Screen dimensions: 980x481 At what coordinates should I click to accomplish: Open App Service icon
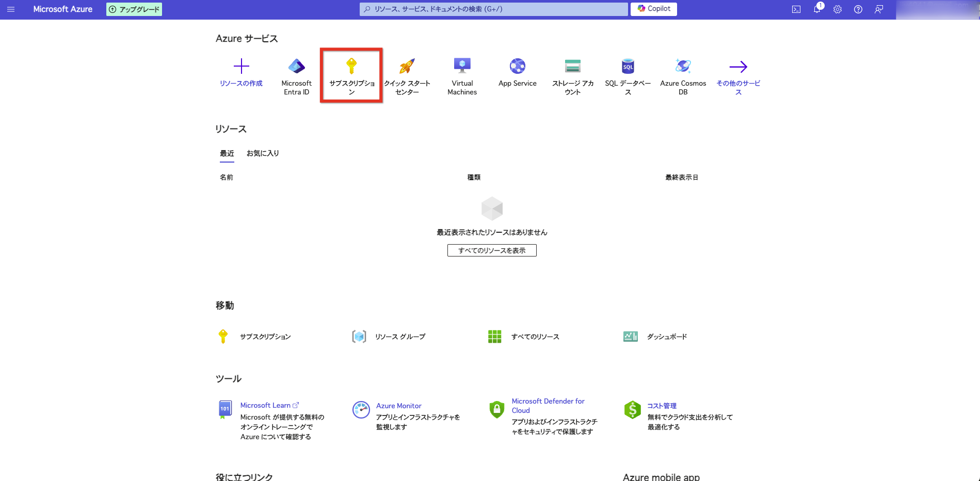pos(518,66)
